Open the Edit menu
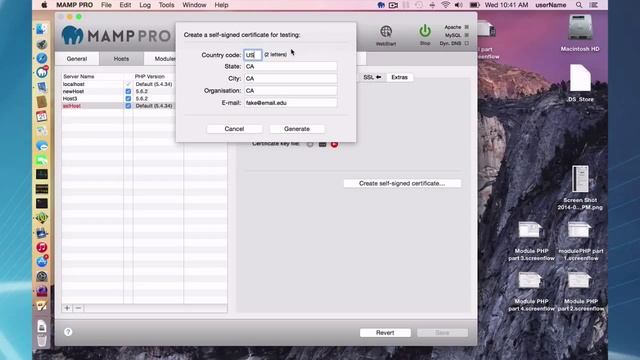This screenshot has height=360, width=640. click(125, 5)
